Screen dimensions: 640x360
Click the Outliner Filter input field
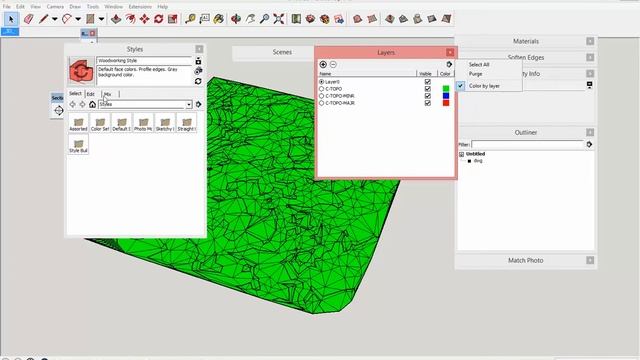pyautogui.click(x=527, y=144)
